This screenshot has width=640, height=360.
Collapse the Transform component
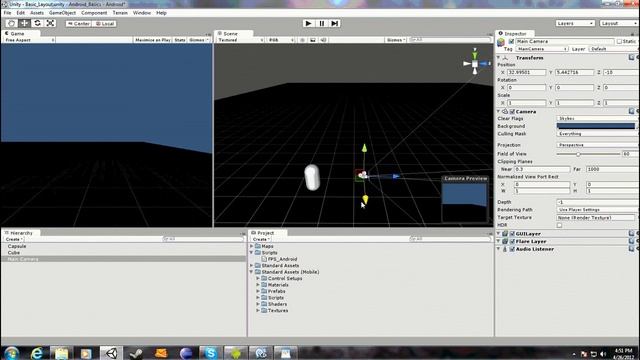pyautogui.click(x=499, y=58)
